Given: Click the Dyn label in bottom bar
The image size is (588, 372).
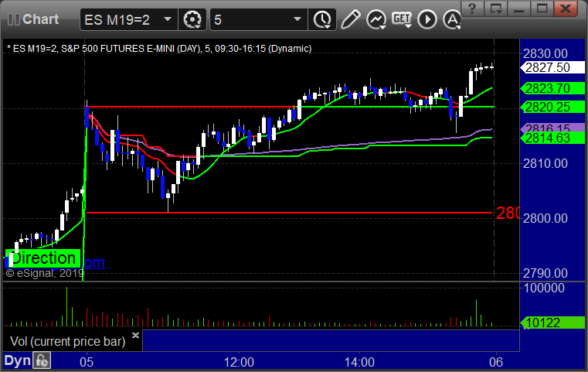Looking at the screenshot, I should coord(17,360).
